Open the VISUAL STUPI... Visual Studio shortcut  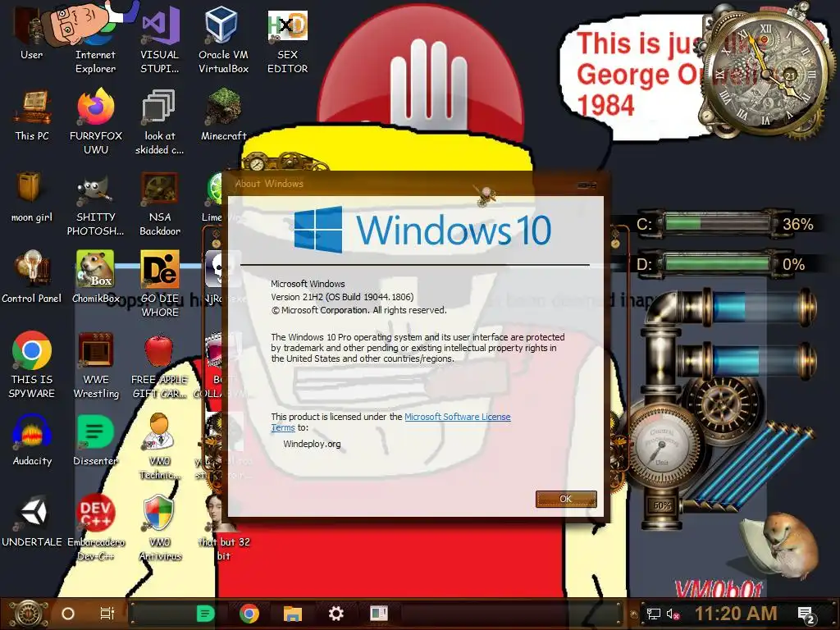(x=160, y=39)
